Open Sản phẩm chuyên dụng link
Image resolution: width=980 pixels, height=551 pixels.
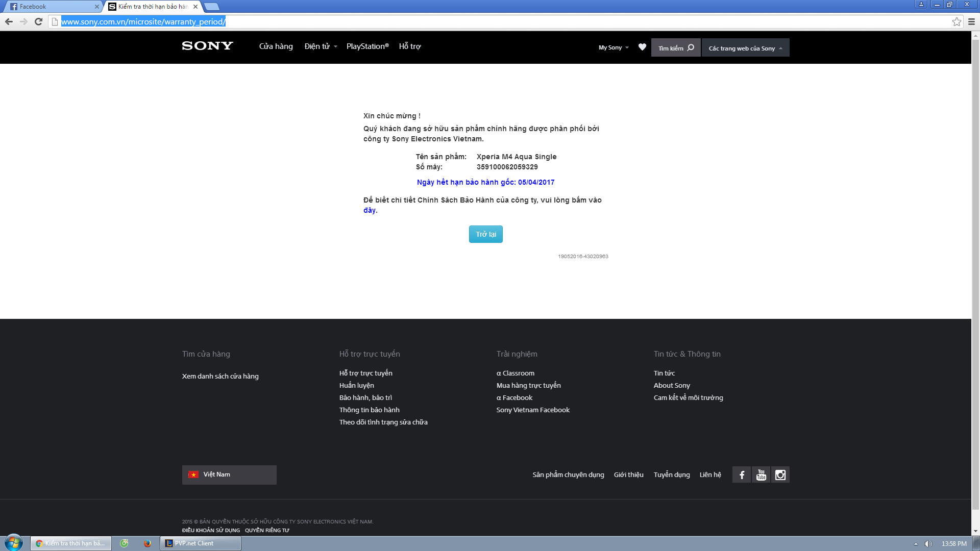tap(569, 474)
